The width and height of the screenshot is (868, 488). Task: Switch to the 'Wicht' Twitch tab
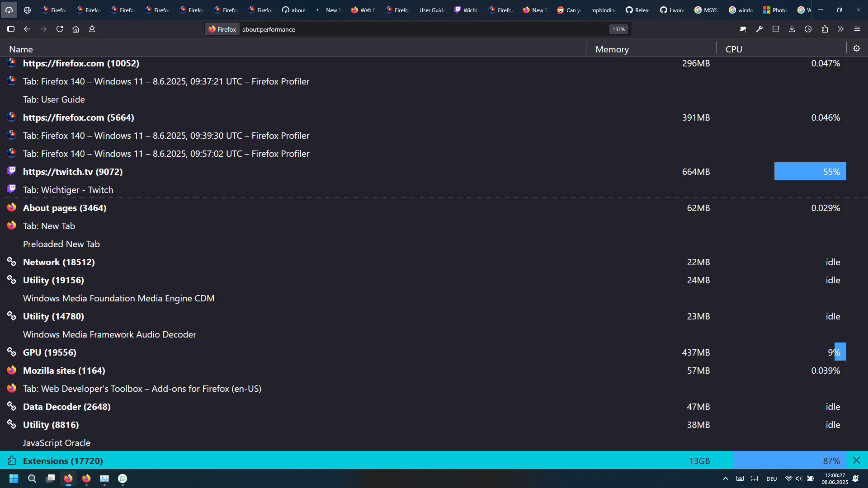[x=466, y=10]
